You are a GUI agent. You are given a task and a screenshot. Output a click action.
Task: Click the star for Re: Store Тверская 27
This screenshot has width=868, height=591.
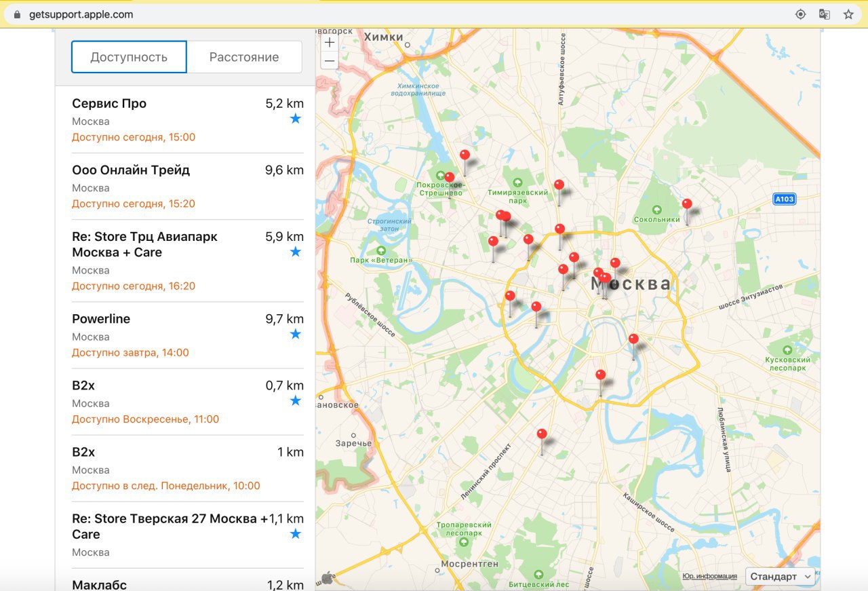pos(296,534)
